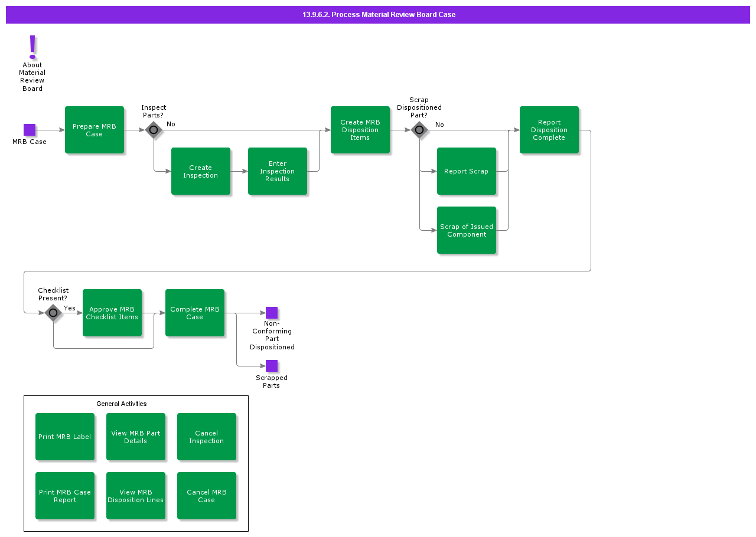The width and height of the screenshot is (756, 537).
Task: Click Print MRB Label general activity
Action: pyautogui.click(x=65, y=437)
